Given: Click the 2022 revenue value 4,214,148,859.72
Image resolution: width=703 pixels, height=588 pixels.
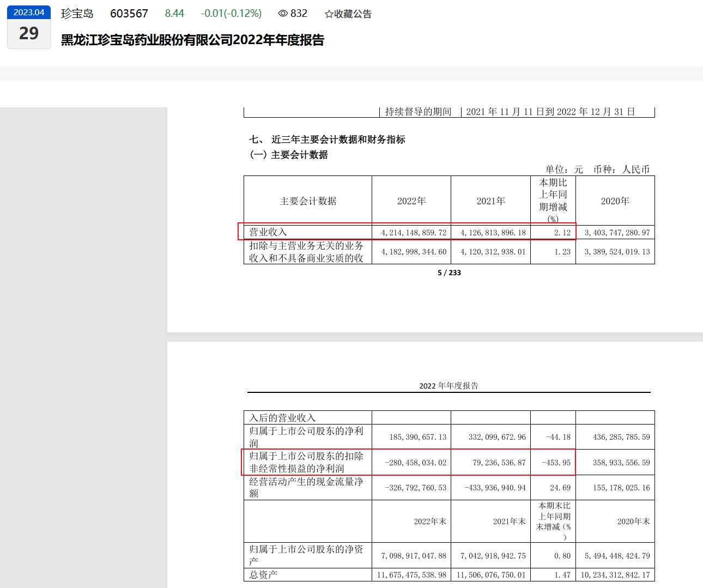Looking at the screenshot, I should [414, 233].
